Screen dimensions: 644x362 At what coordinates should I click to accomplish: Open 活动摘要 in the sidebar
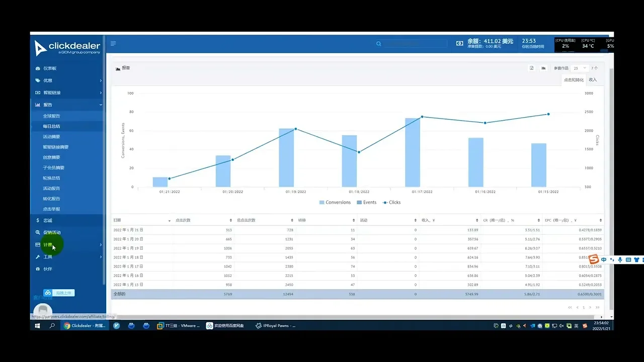pyautogui.click(x=51, y=137)
